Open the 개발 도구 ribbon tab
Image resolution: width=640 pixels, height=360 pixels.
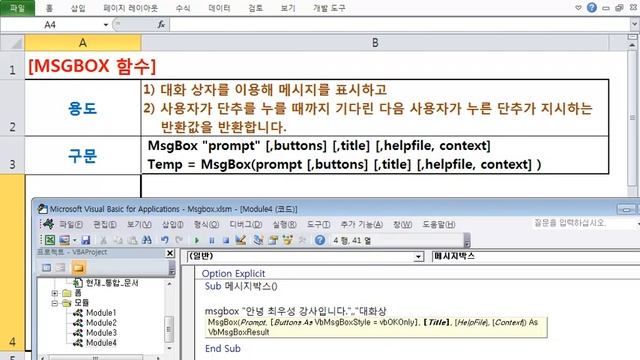coord(329,8)
